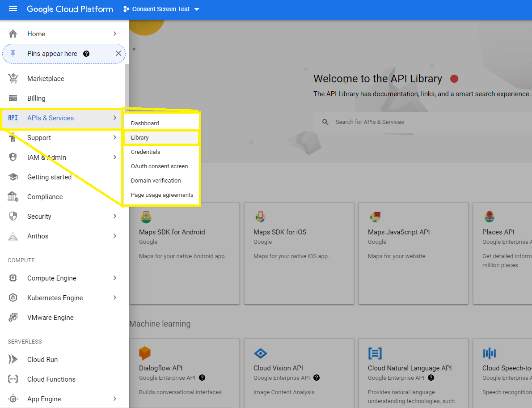
Task: Open OAuth consent screen from submenu
Action: tap(161, 166)
